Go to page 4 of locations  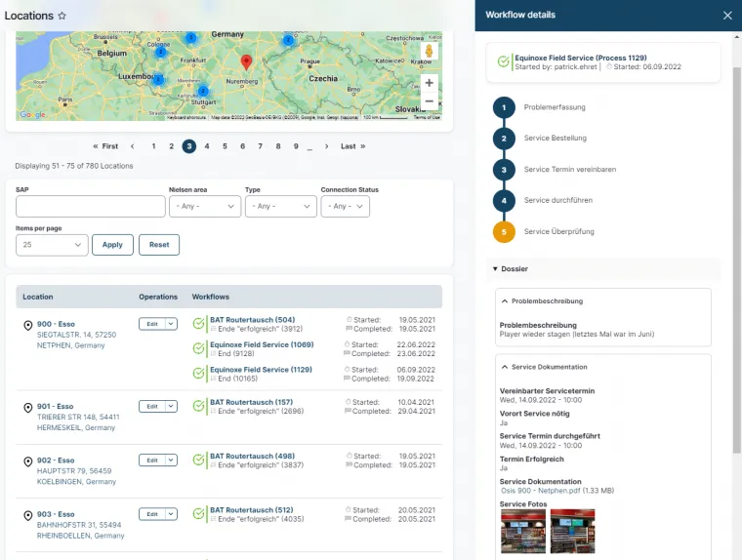(207, 146)
